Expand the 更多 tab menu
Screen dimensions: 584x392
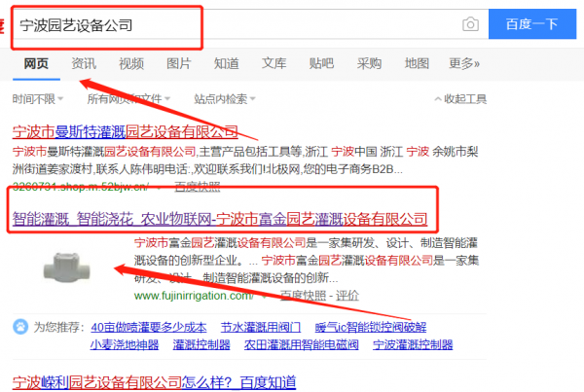[464, 63]
